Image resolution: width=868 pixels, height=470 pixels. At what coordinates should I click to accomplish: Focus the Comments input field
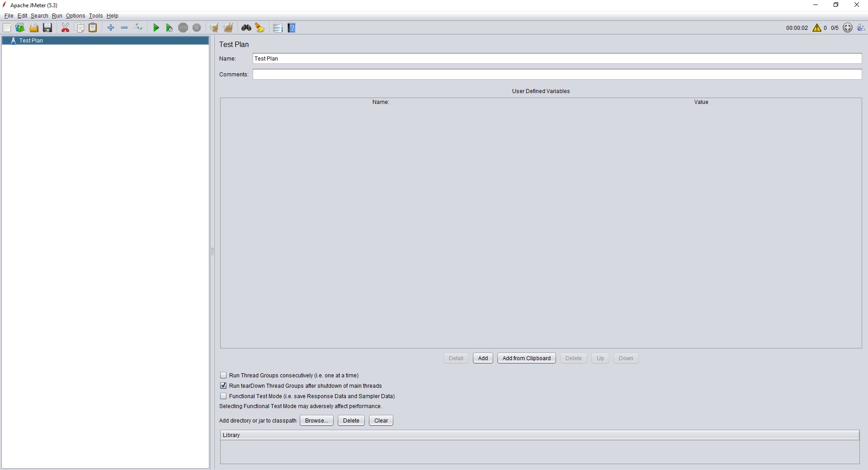(x=557, y=74)
